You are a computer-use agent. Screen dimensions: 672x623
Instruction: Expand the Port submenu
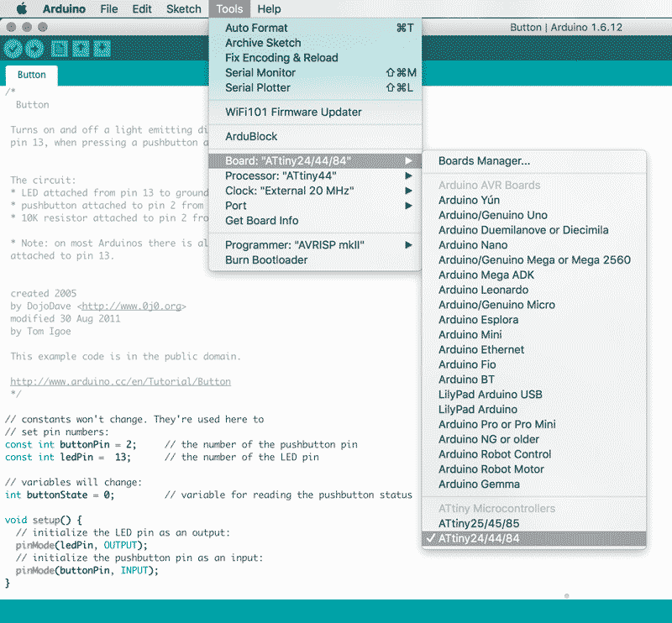(x=315, y=206)
